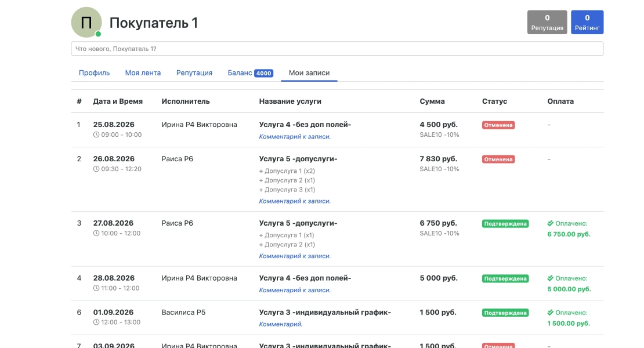
Task: Click the Оплата column header
Action: coord(560,101)
